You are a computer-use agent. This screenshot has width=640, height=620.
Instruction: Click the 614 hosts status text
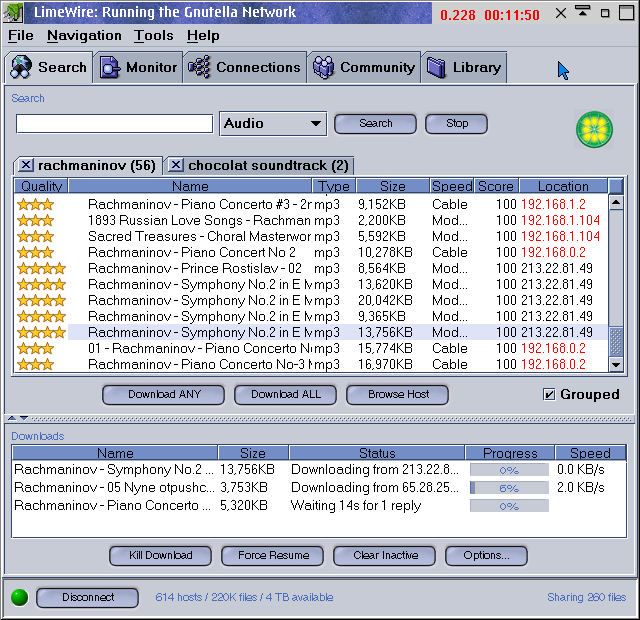click(244, 597)
